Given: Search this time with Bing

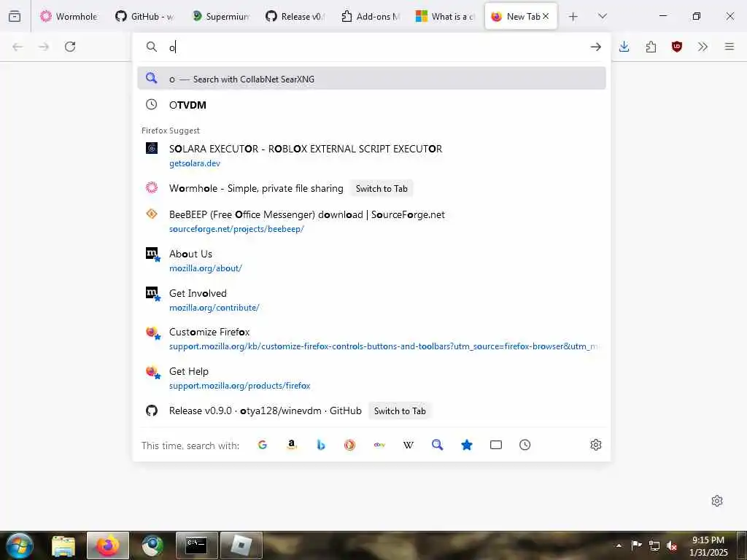Looking at the screenshot, I should tap(321, 445).
